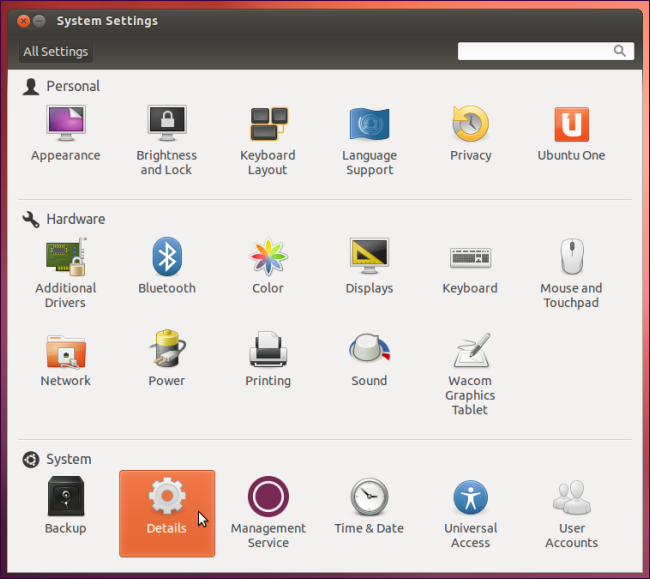Screen dimensions: 650x579
Task: Open Wacom Graphics Tablet settings
Action: point(470,373)
